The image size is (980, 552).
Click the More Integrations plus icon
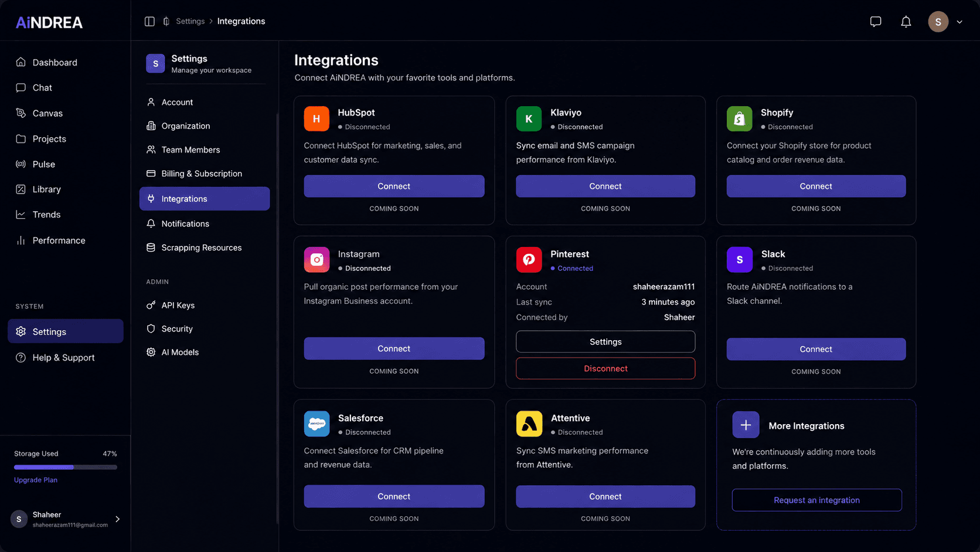point(746,425)
